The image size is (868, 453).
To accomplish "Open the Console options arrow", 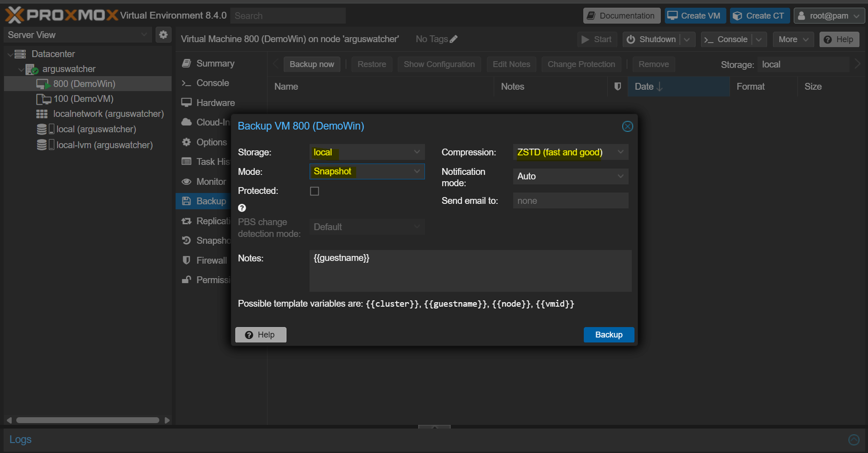I will pyautogui.click(x=759, y=39).
